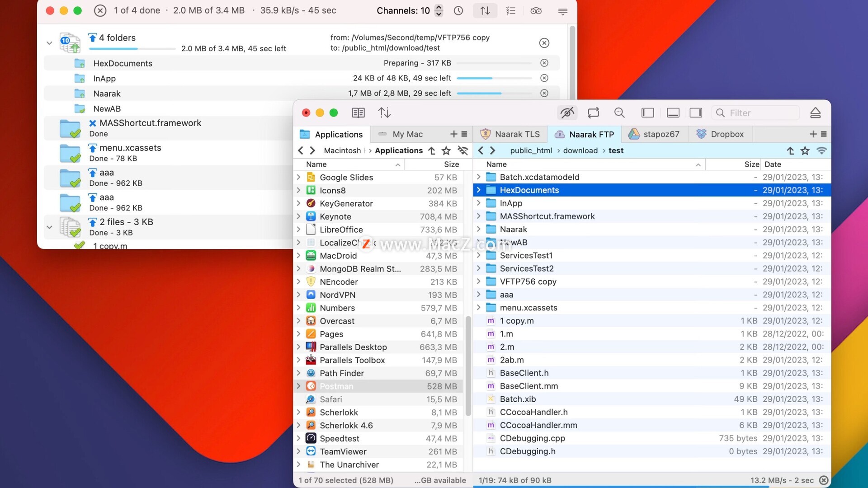Cancel the HexDocuments transfer
The width and height of the screenshot is (868, 488).
pyautogui.click(x=544, y=63)
